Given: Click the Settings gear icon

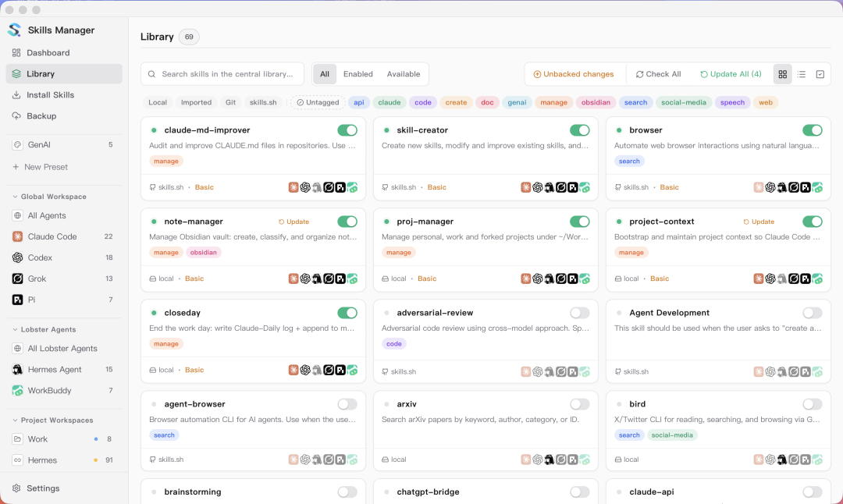Looking at the screenshot, I should [x=16, y=488].
